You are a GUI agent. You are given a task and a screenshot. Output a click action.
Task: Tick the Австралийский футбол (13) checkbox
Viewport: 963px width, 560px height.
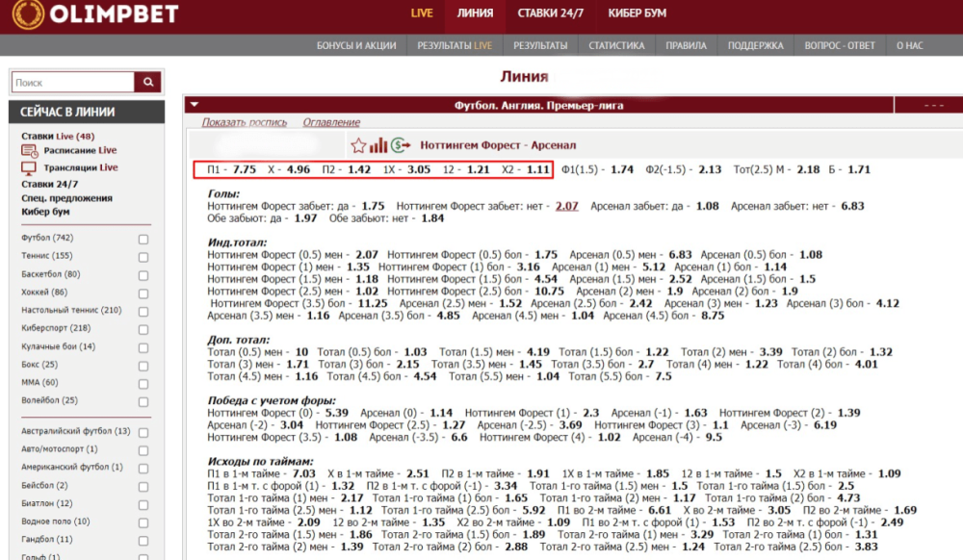pos(143,432)
